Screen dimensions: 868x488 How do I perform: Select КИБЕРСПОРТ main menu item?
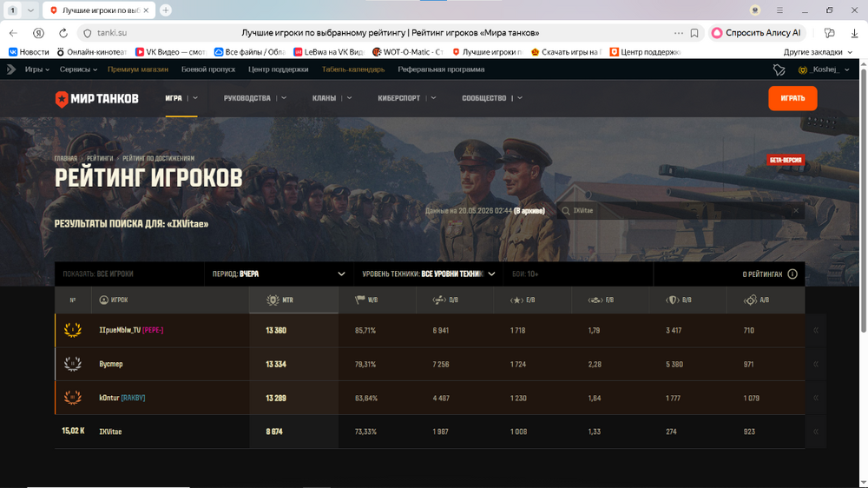(398, 98)
